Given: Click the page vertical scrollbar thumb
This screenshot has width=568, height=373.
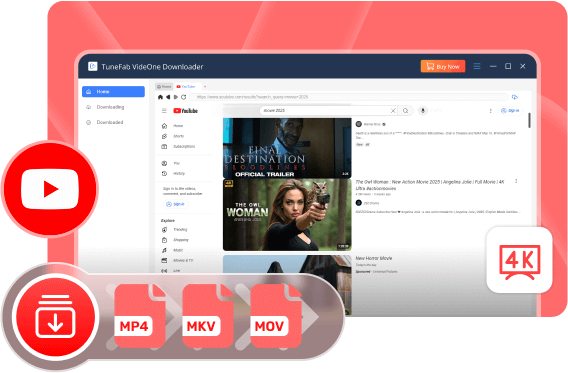Looking at the screenshot, I should (529, 120).
